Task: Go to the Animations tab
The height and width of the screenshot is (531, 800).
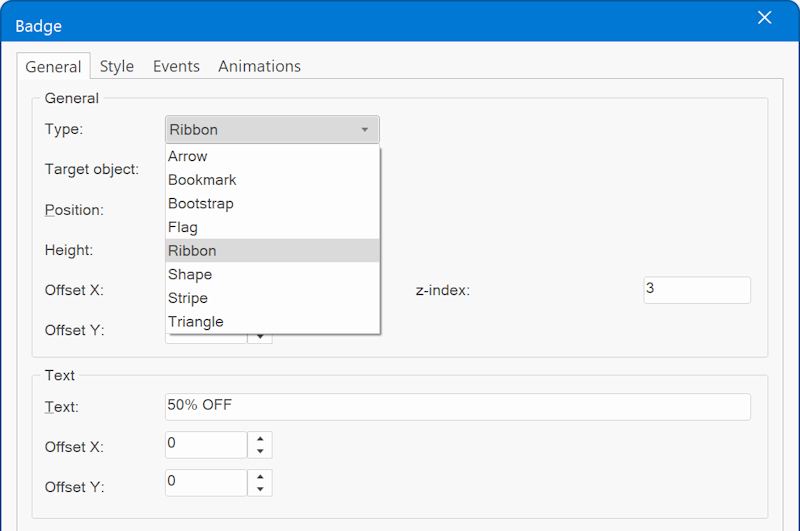Action: pos(259,66)
